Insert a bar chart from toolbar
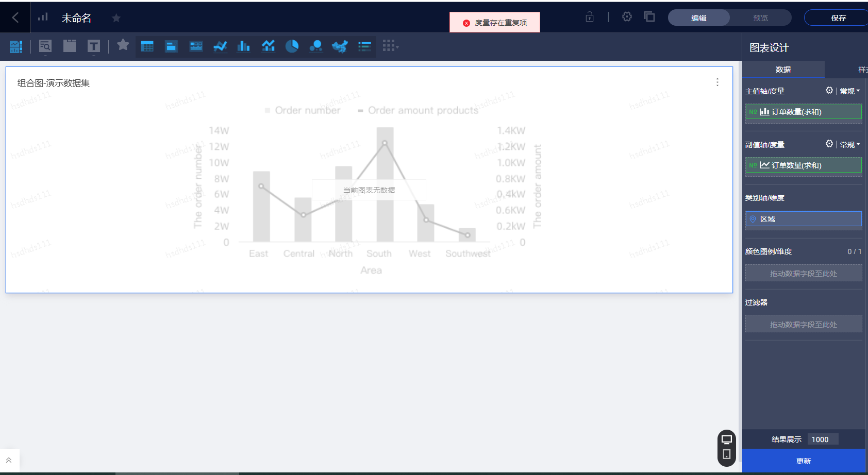868x475 pixels. 243,46
